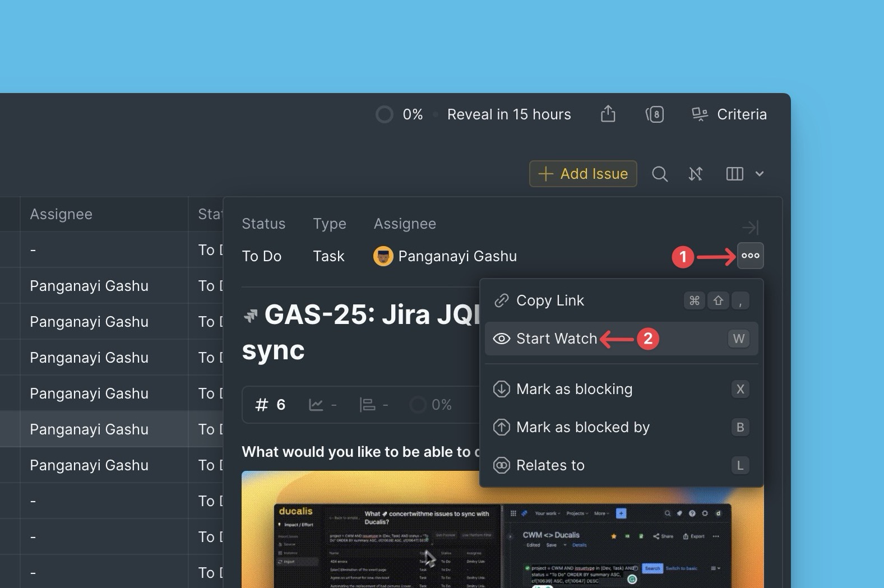Screen dimensions: 884x588
Task: Open the planning poker cards icon
Action: pos(654,114)
